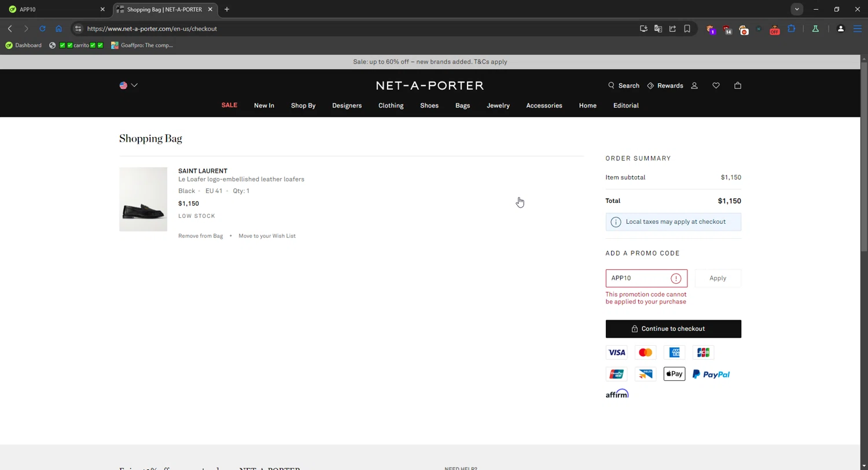Apply the promo code

tap(718, 278)
